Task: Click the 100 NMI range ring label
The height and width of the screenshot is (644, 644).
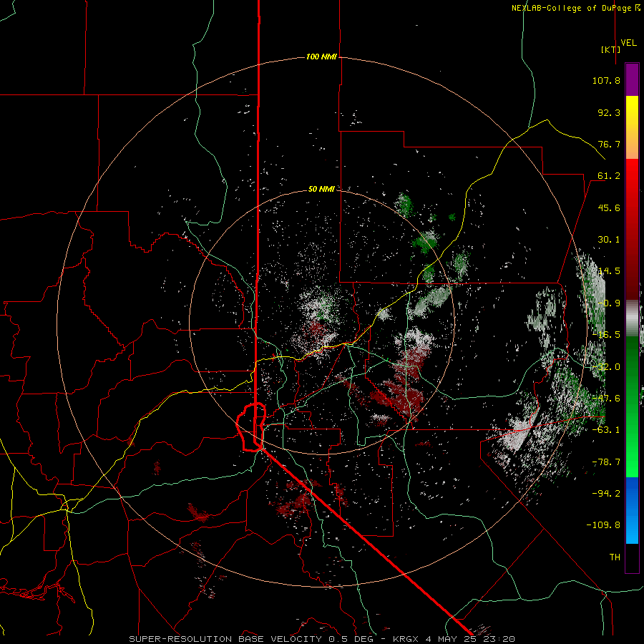Action: click(x=321, y=57)
